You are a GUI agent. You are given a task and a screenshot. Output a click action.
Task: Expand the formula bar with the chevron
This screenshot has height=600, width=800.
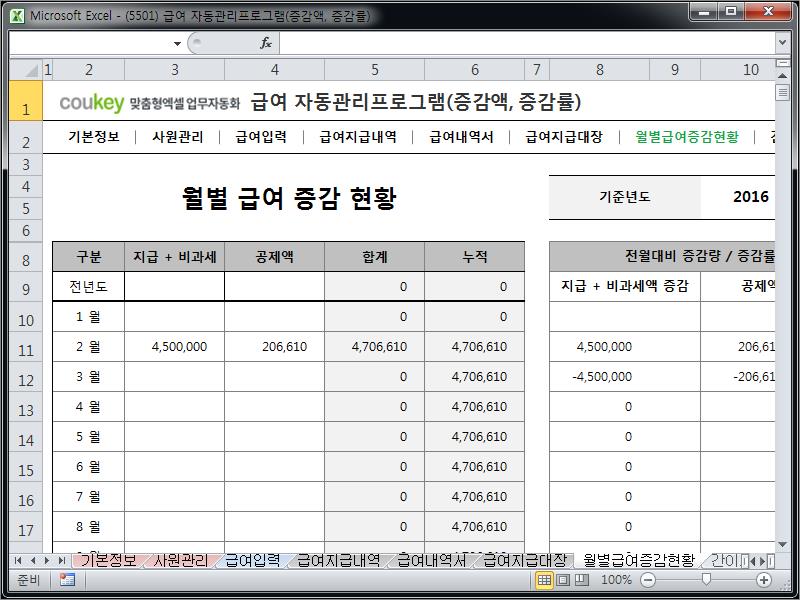[x=782, y=43]
